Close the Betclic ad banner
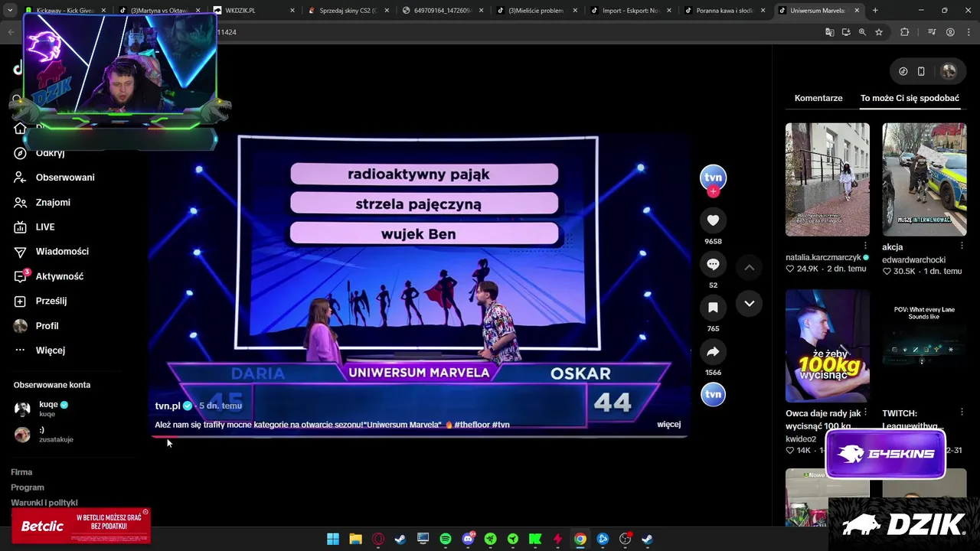980x551 pixels. point(145,512)
